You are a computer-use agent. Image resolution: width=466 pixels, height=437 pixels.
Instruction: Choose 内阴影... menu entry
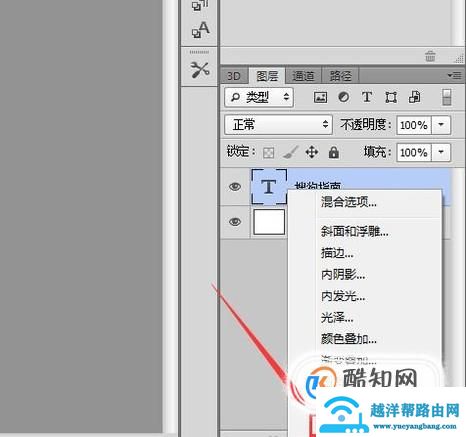click(x=343, y=275)
